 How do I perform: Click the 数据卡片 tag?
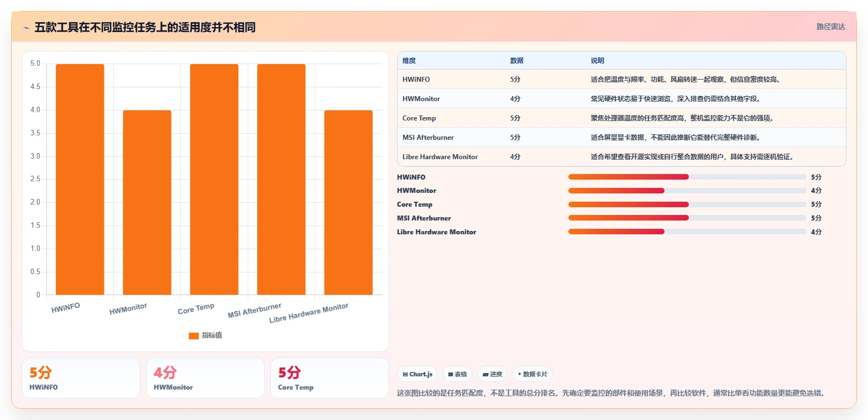(x=532, y=374)
